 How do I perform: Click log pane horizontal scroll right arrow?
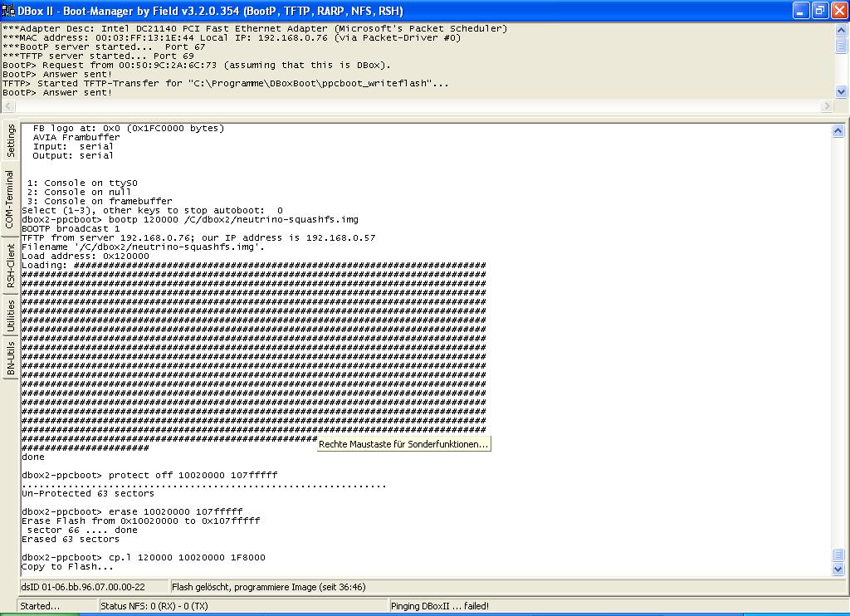pyautogui.click(x=827, y=105)
